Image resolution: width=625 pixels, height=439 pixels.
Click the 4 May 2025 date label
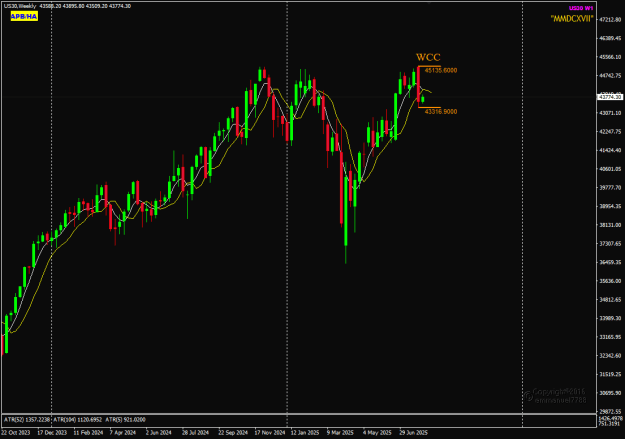[377, 433]
